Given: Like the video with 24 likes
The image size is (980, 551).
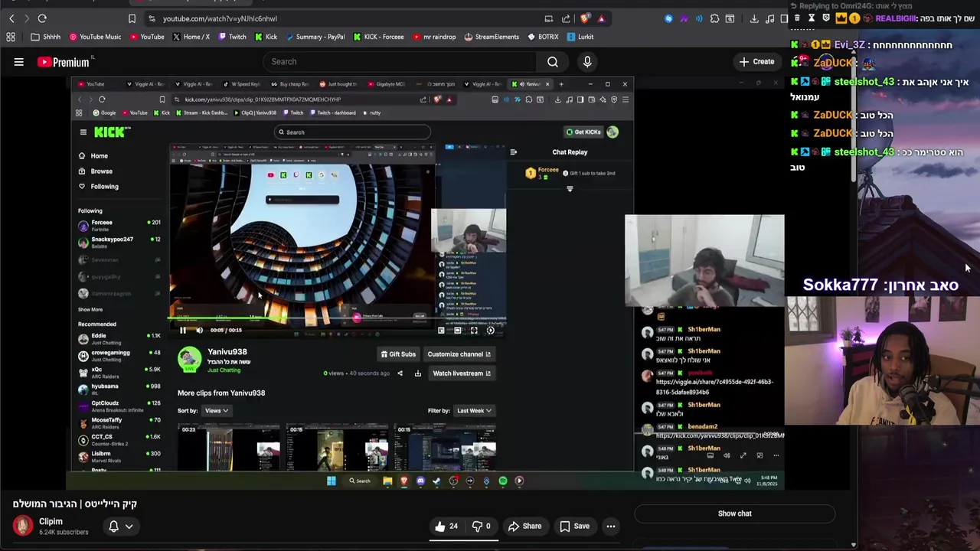Looking at the screenshot, I should coord(446,526).
